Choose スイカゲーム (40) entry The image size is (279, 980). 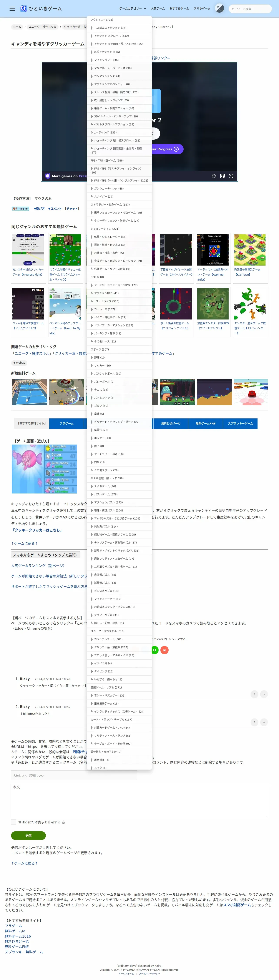click(x=119, y=486)
